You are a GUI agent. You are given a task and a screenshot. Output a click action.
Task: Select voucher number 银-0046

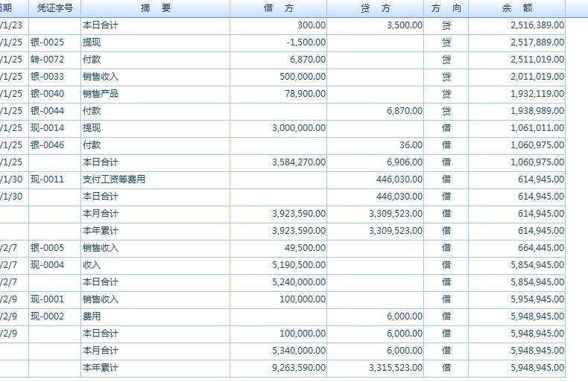[x=47, y=145]
